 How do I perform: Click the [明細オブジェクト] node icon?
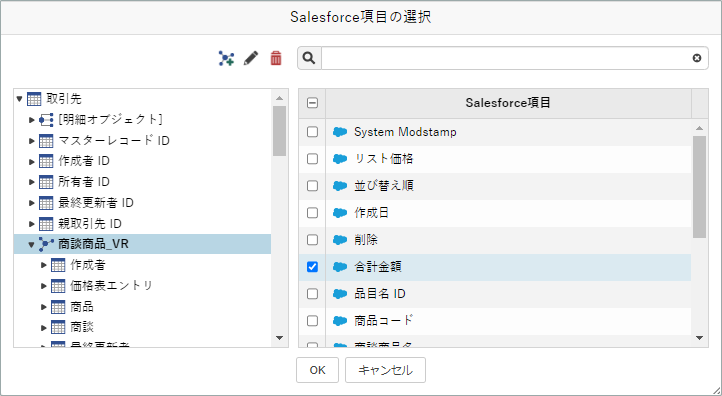click(x=46, y=120)
